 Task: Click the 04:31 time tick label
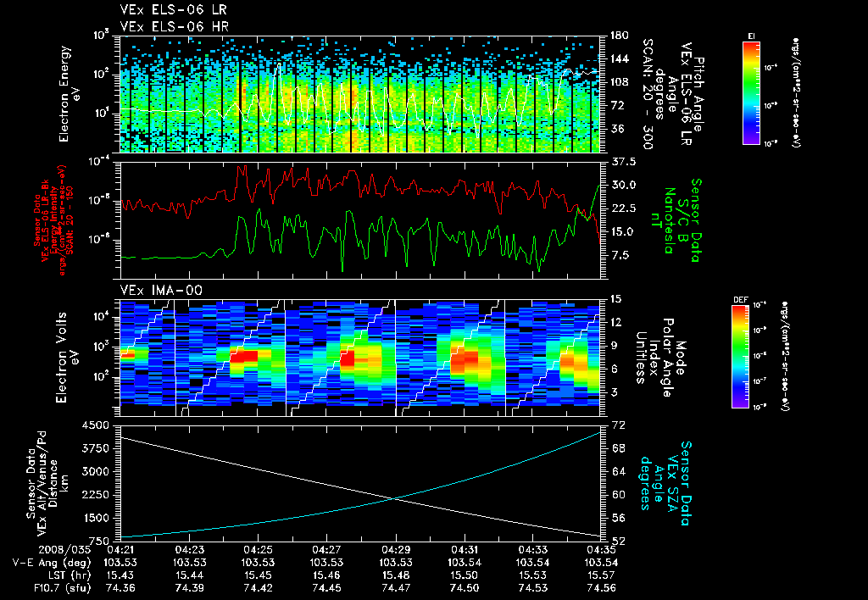coord(464,551)
